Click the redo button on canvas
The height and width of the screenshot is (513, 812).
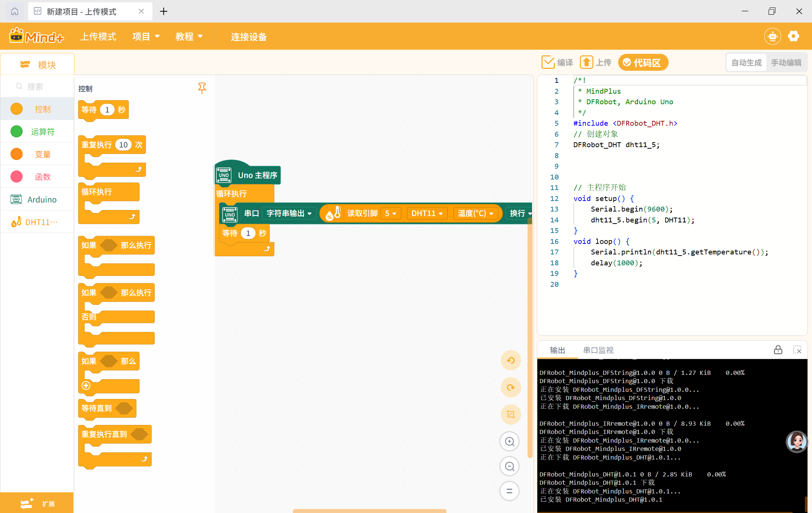tap(511, 387)
